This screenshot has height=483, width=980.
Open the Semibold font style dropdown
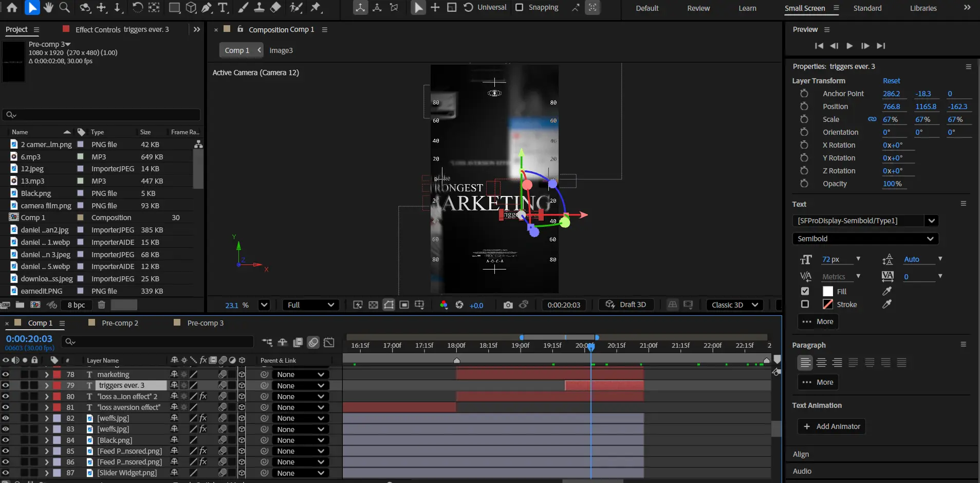[865, 239]
